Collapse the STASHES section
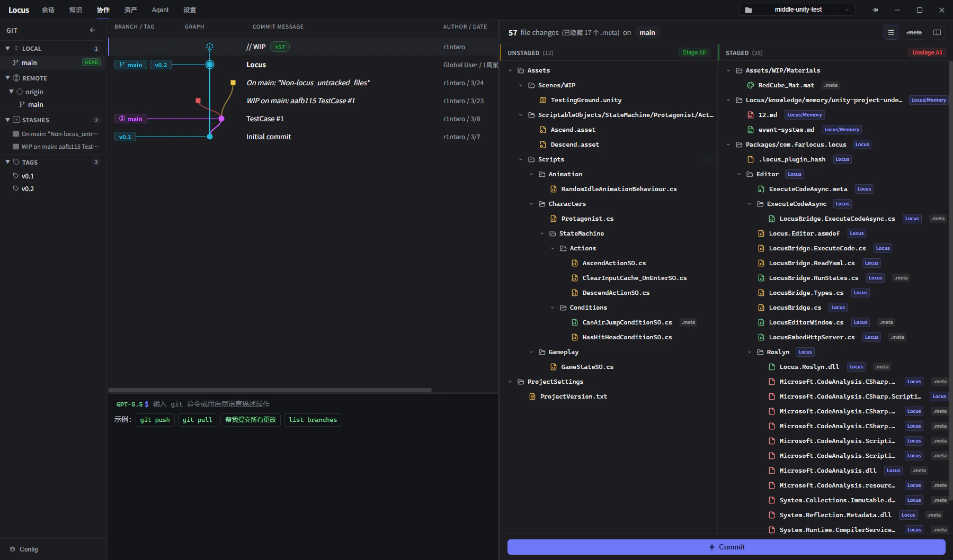Image resolution: width=953 pixels, height=560 pixels. [x=8, y=120]
